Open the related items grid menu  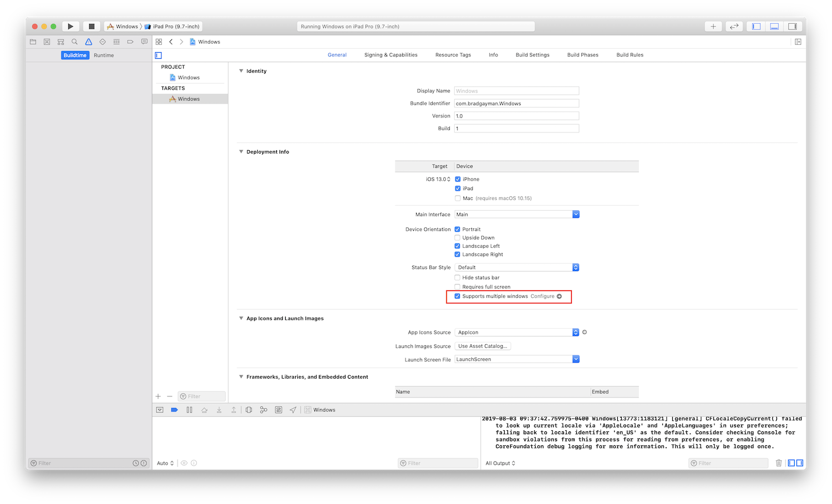tap(159, 42)
